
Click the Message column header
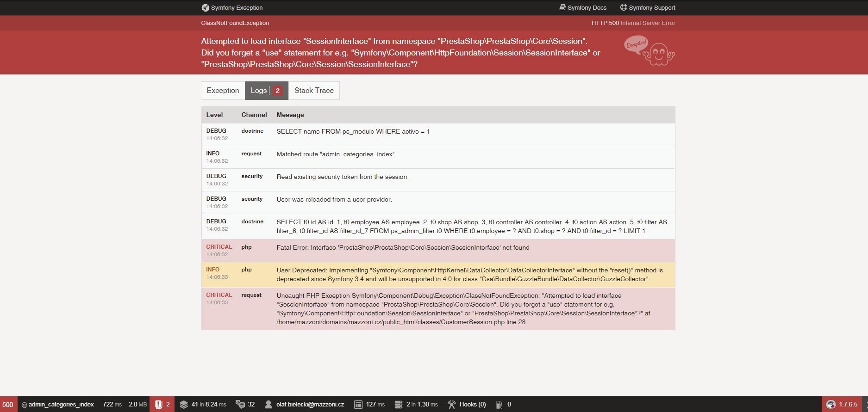coord(290,115)
